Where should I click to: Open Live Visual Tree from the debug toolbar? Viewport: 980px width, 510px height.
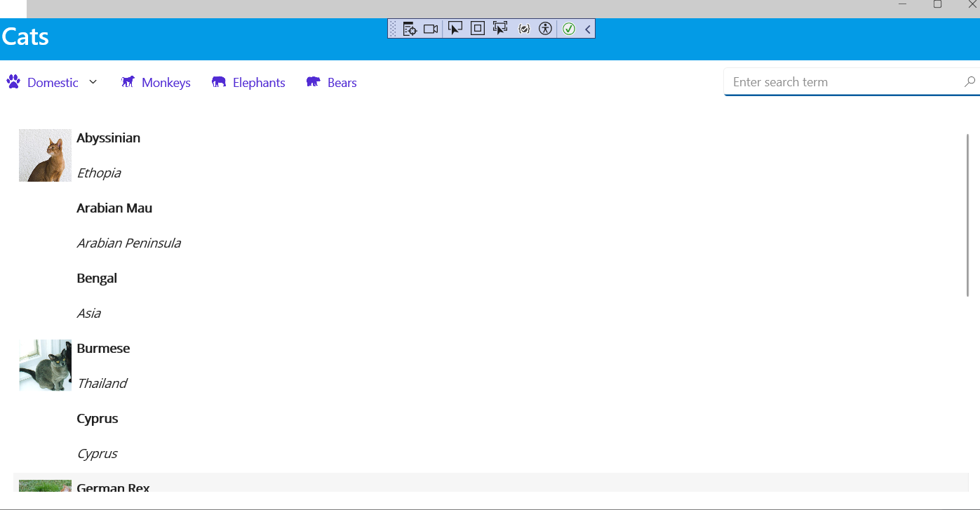(x=409, y=28)
